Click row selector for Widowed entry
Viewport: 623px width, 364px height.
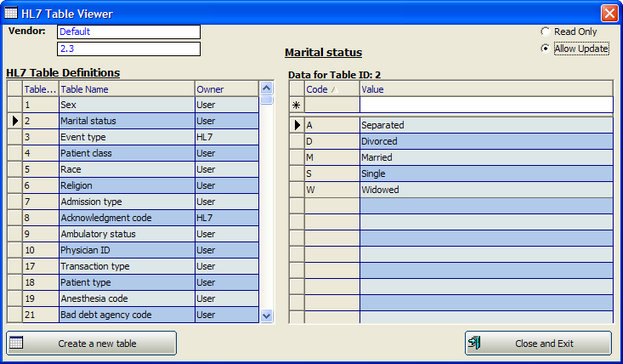[x=297, y=190]
